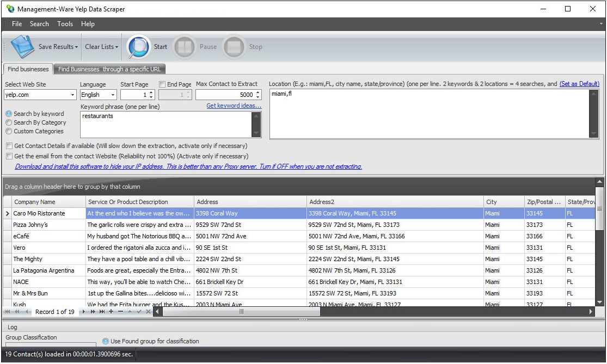Viewport: 607px width, 364px height.
Task: Check Get Contact Details if available
Action: click(9, 146)
